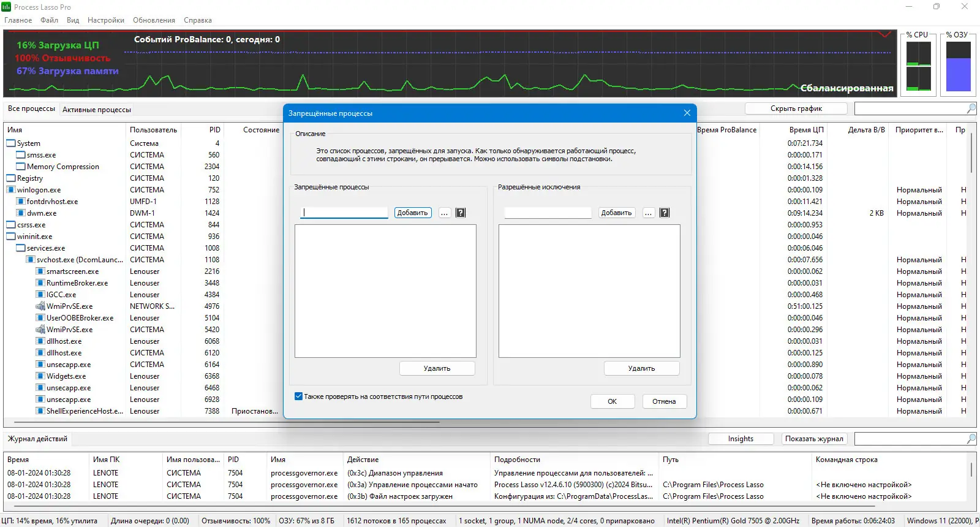Click the smss.exe process icon
Screen dimensions: 980x527
(x=21, y=155)
